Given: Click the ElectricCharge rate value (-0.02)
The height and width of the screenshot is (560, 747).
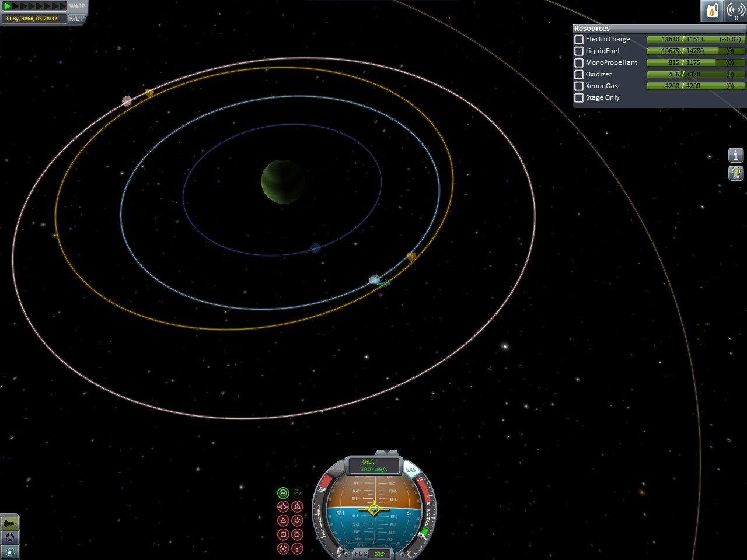Looking at the screenshot, I should coord(730,39).
